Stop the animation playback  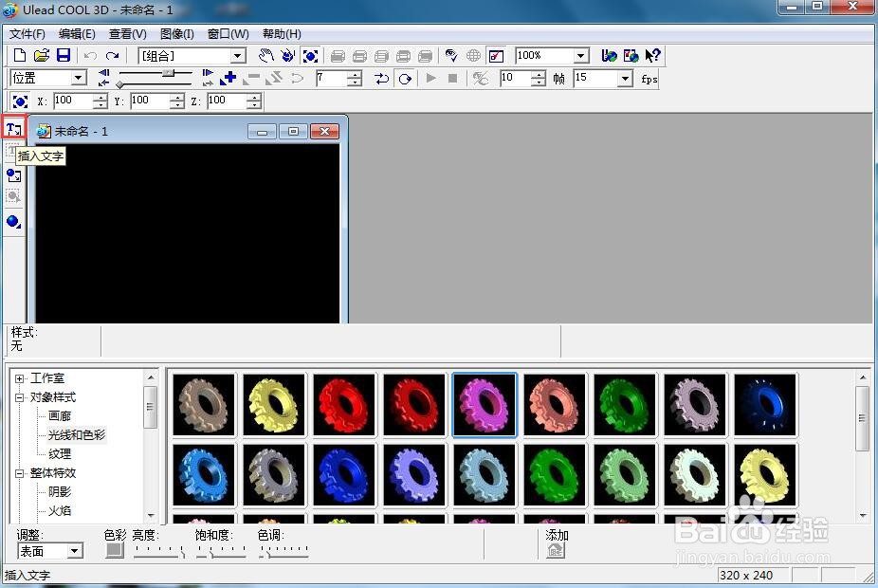[452, 78]
